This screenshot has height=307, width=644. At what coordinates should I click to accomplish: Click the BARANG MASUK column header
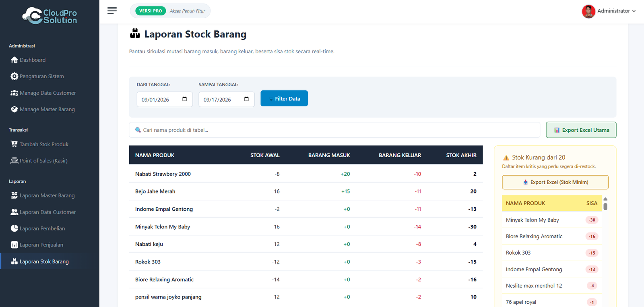(329, 155)
